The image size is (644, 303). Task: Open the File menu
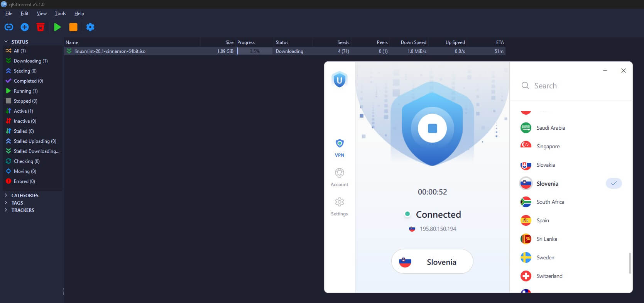(9, 14)
